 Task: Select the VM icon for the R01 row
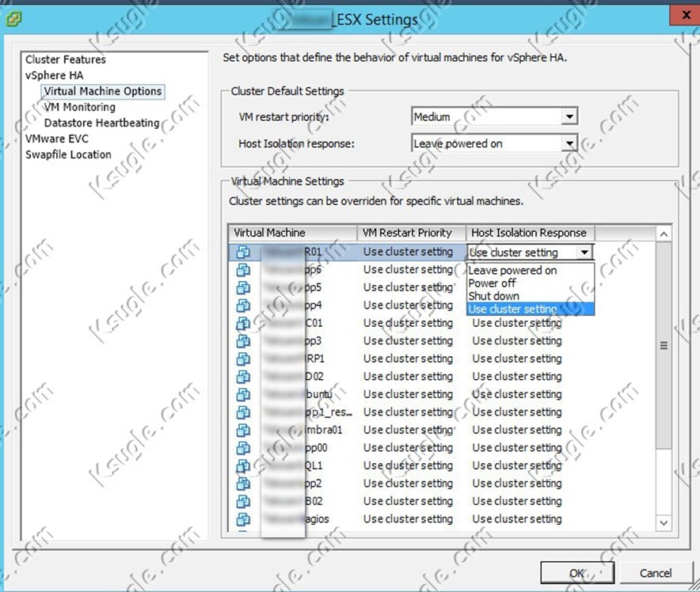243,252
